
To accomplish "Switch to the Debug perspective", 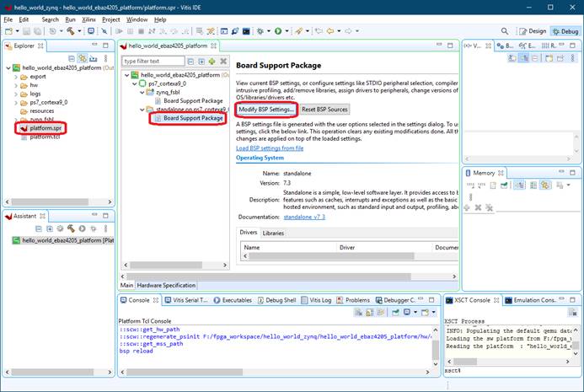I will click(x=564, y=31).
